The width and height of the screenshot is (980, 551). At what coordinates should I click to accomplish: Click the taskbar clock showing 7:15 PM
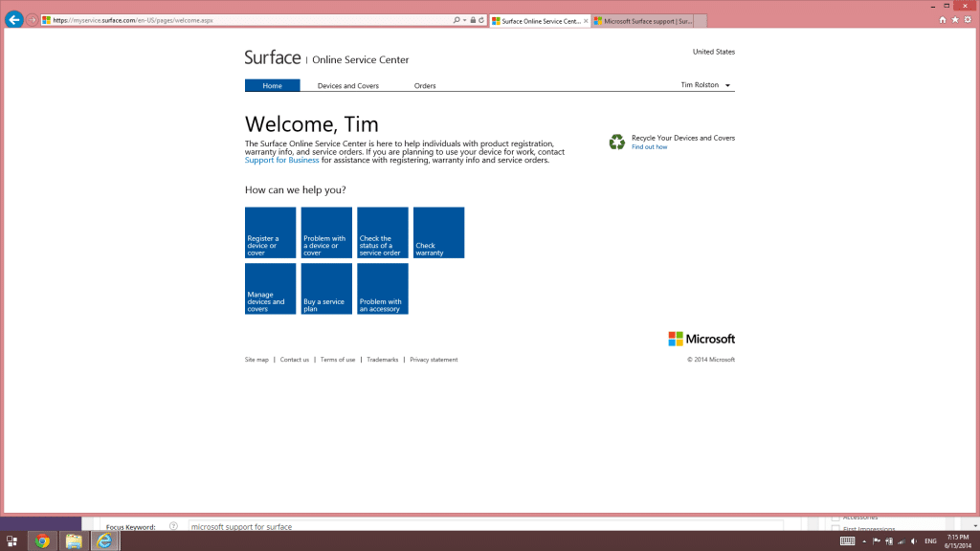click(957, 541)
